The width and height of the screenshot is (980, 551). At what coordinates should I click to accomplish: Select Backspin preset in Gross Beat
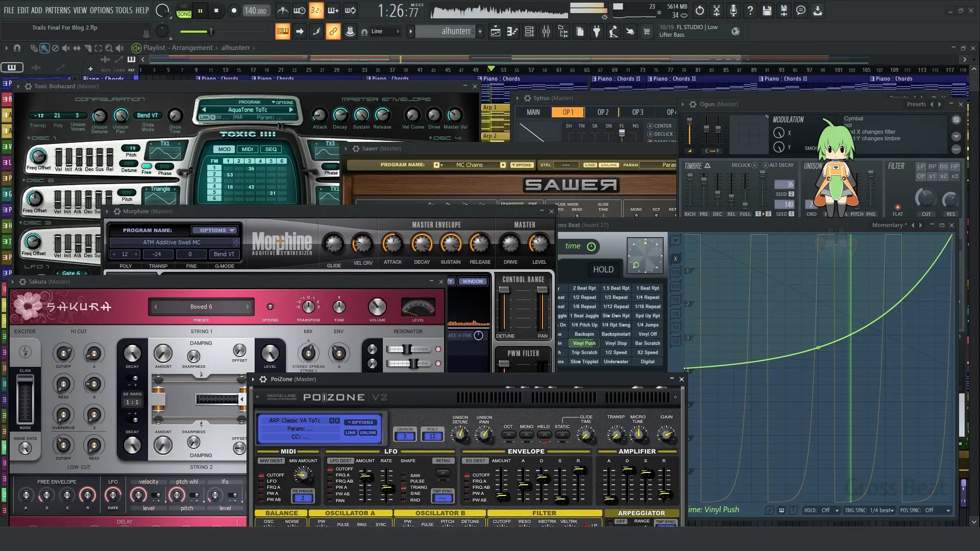click(x=584, y=334)
